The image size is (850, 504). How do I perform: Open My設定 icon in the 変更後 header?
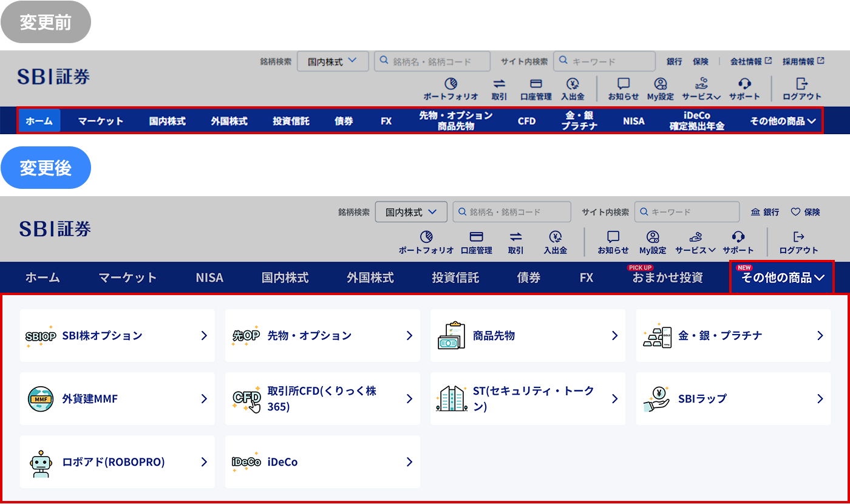point(653,237)
